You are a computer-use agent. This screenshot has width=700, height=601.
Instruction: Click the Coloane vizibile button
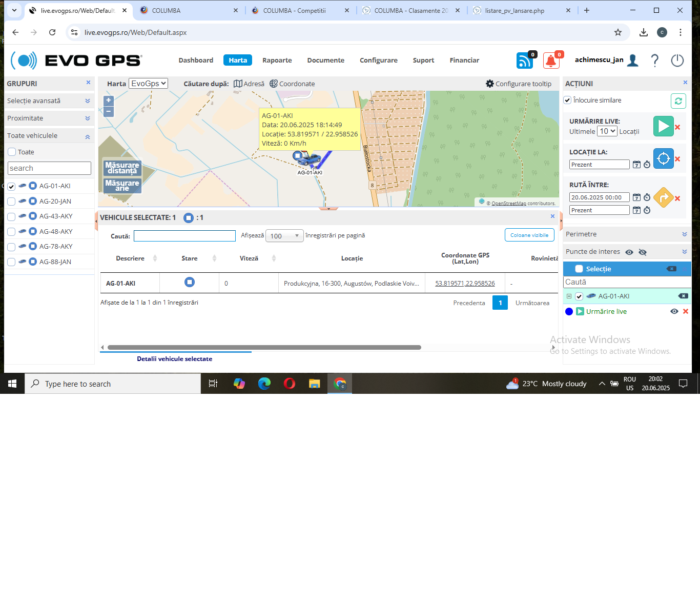point(529,235)
